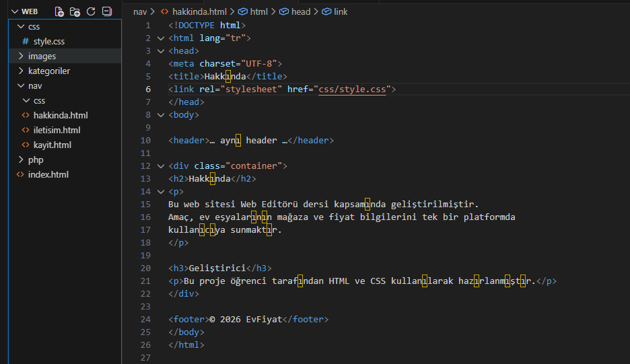Screen dimensions: 630x364
Task: Refresh the explorer with the refresh icon
Action: [x=91, y=11]
